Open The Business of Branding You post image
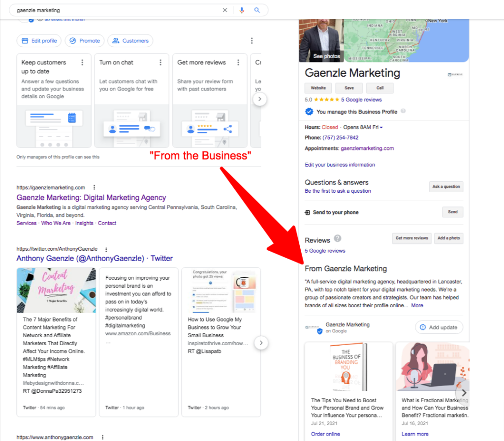Screen dimensions: 504x441 (348, 367)
